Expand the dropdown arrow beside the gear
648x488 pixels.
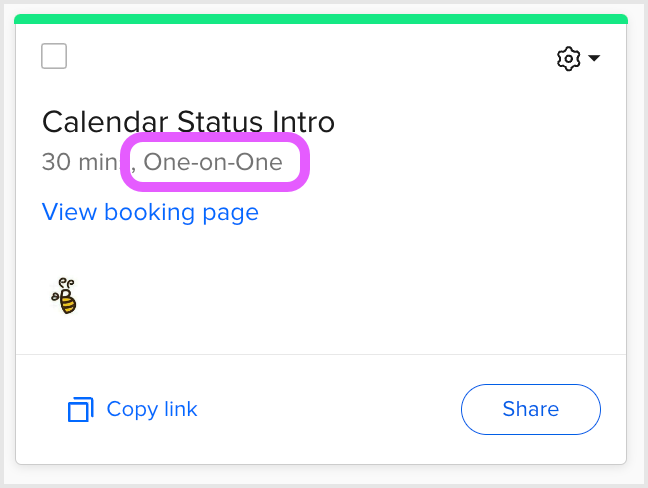(x=594, y=58)
